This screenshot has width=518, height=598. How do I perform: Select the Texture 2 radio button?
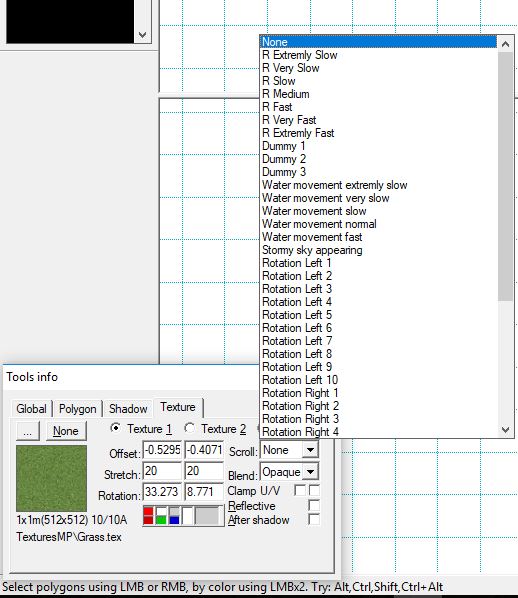pyautogui.click(x=190, y=428)
